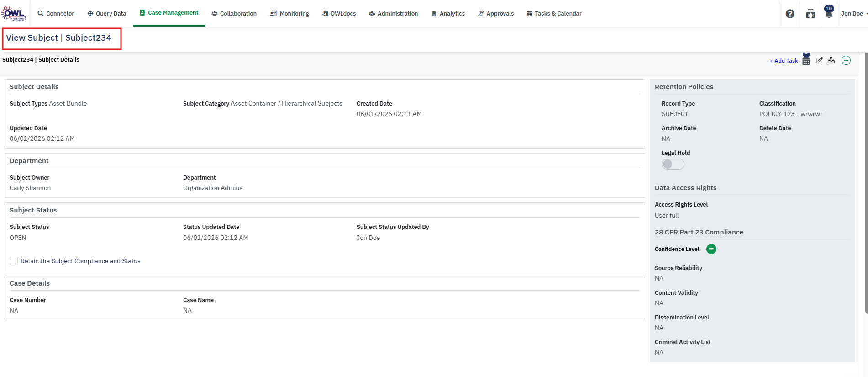
Task: Open the help question-mark icon
Action: pos(790,14)
